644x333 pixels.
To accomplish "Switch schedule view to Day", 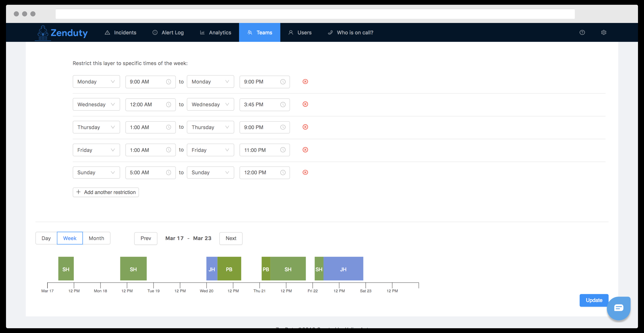I will [x=46, y=238].
